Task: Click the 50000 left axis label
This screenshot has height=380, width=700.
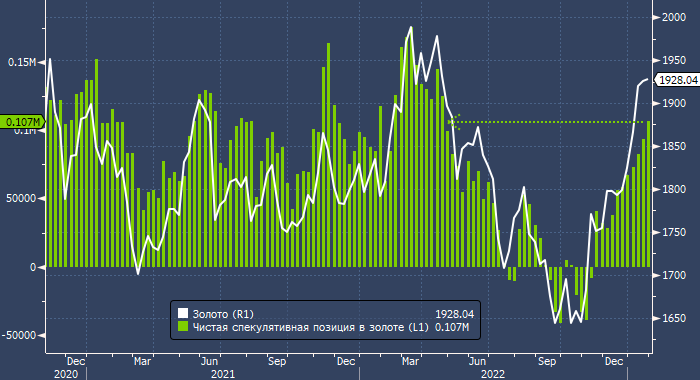Action: click(x=21, y=199)
